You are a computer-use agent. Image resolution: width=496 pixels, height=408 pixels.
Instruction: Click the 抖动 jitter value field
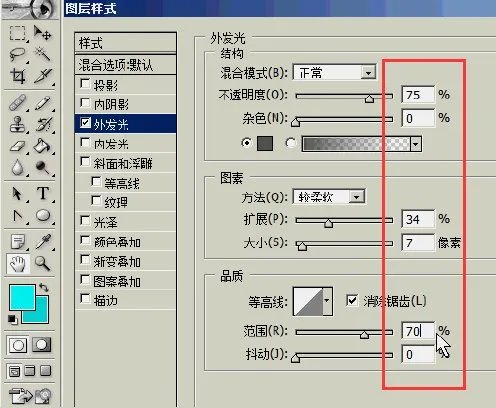[x=418, y=354]
